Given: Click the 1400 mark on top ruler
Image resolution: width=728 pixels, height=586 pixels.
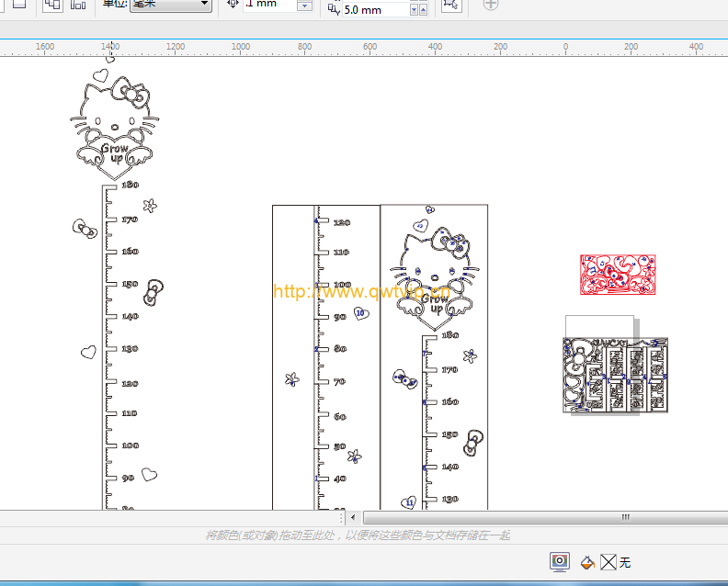Looking at the screenshot, I should click(x=110, y=47).
